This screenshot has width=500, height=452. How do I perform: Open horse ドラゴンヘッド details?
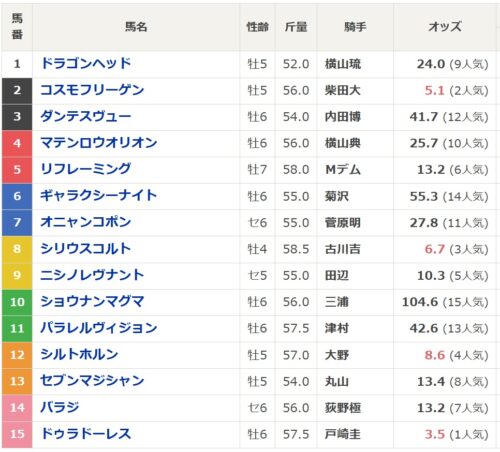coord(86,63)
